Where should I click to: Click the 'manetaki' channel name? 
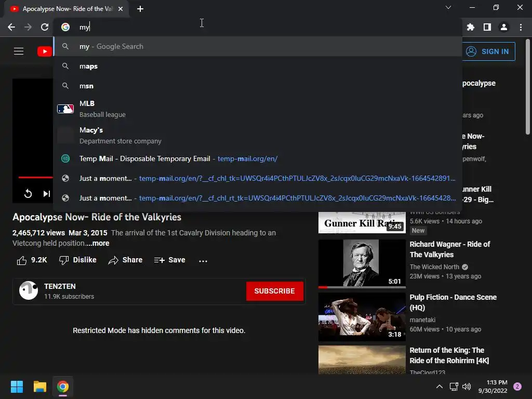(x=422, y=320)
